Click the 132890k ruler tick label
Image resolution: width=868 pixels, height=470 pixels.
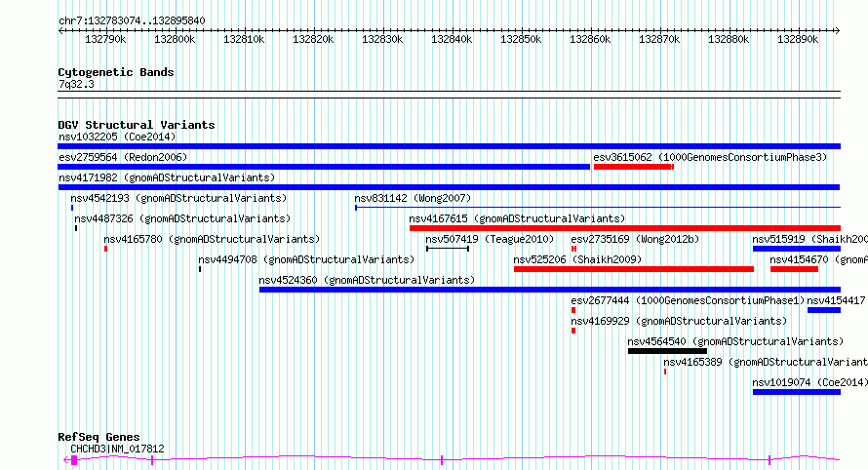click(x=798, y=39)
